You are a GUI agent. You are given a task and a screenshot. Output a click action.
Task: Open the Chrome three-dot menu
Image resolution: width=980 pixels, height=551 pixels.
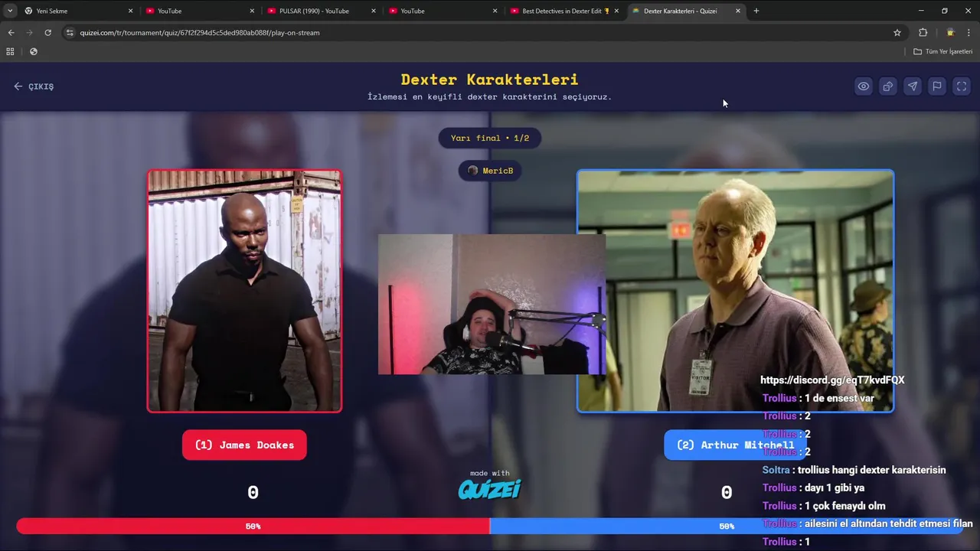969,33
